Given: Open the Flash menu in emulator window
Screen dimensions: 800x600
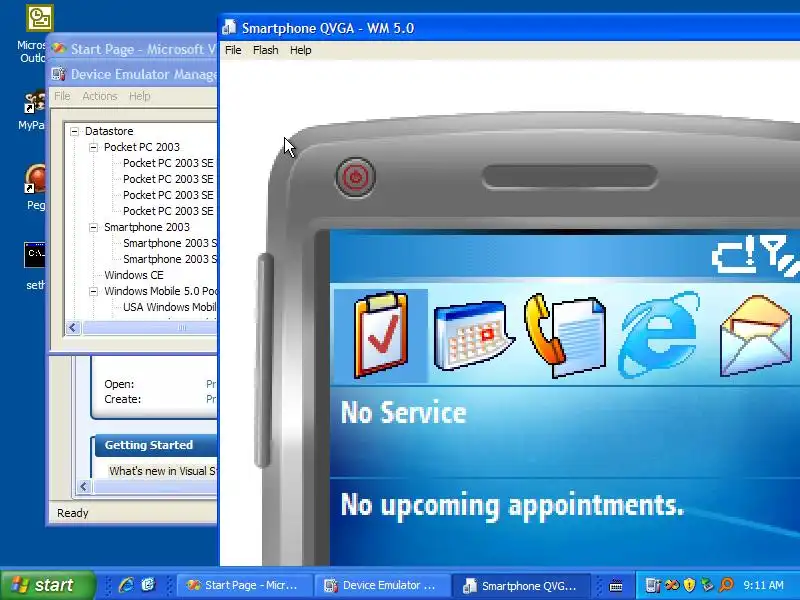Looking at the screenshot, I should click(266, 50).
